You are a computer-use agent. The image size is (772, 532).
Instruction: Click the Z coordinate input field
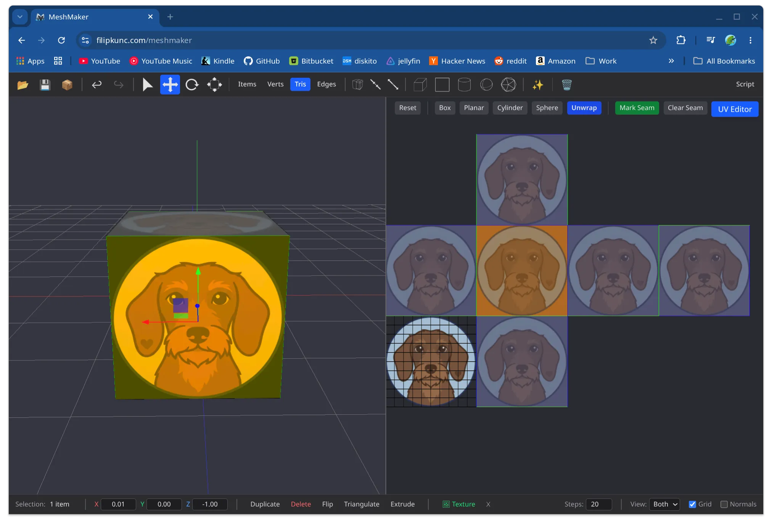tap(210, 504)
